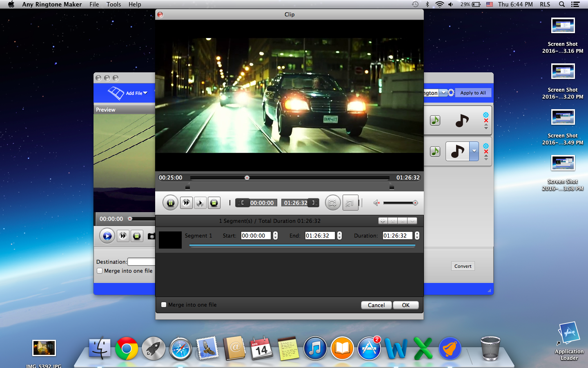Open the Trash in the Dock
The width and height of the screenshot is (588, 368).
(490, 348)
